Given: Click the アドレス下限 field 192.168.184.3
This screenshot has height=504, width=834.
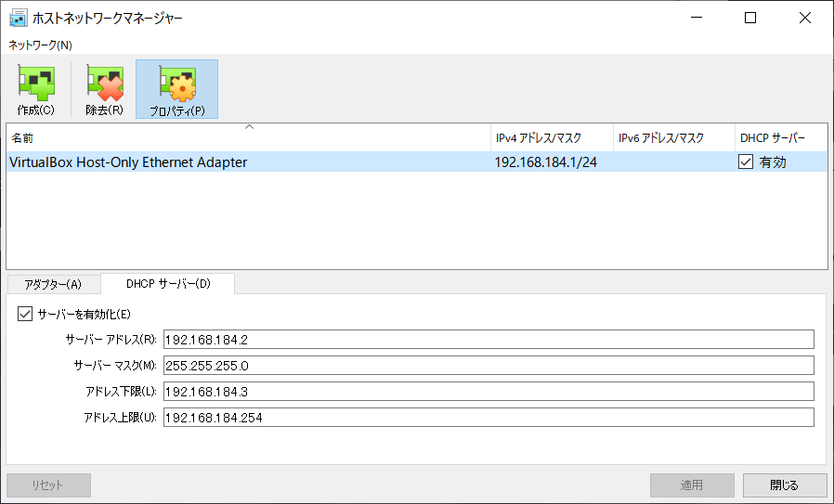Looking at the screenshot, I should click(x=489, y=392).
